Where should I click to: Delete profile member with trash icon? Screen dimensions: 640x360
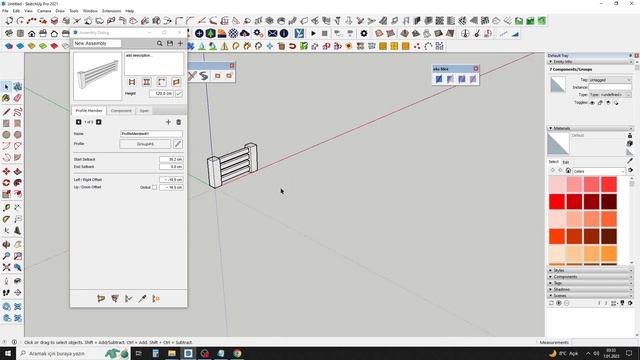(178, 122)
